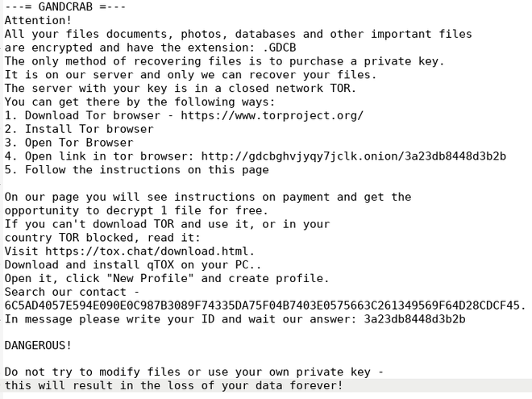Screen dimensions: 532x399
Task: Click the highlighted last line about data loss
Action: [174, 386]
